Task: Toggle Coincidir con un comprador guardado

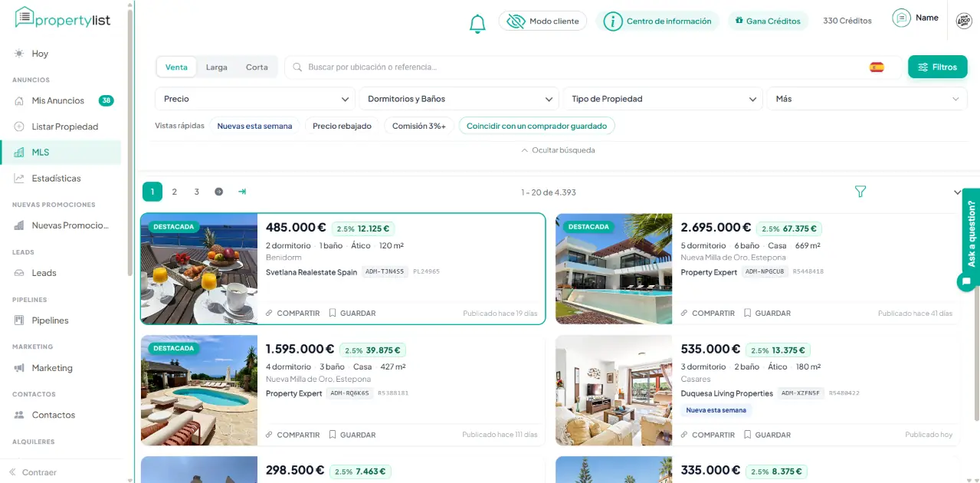Action: (x=536, y=126)
